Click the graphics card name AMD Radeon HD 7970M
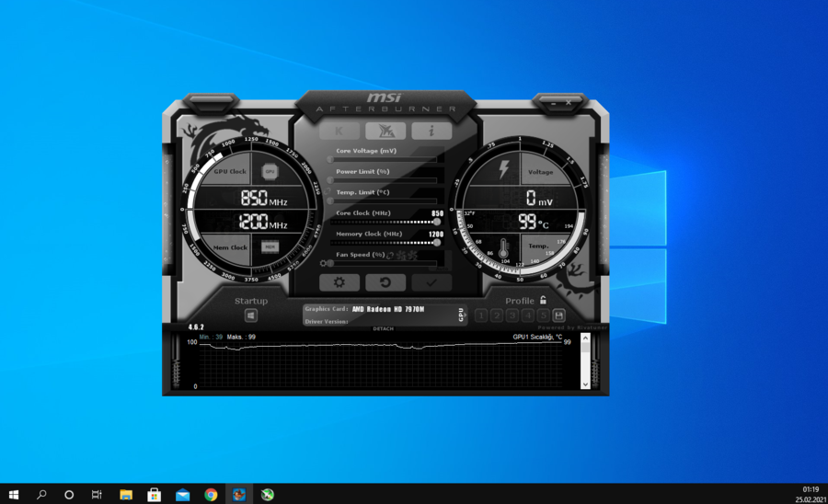Image resolution: width=828 pixels, height=504 pixels. point(388,309)
